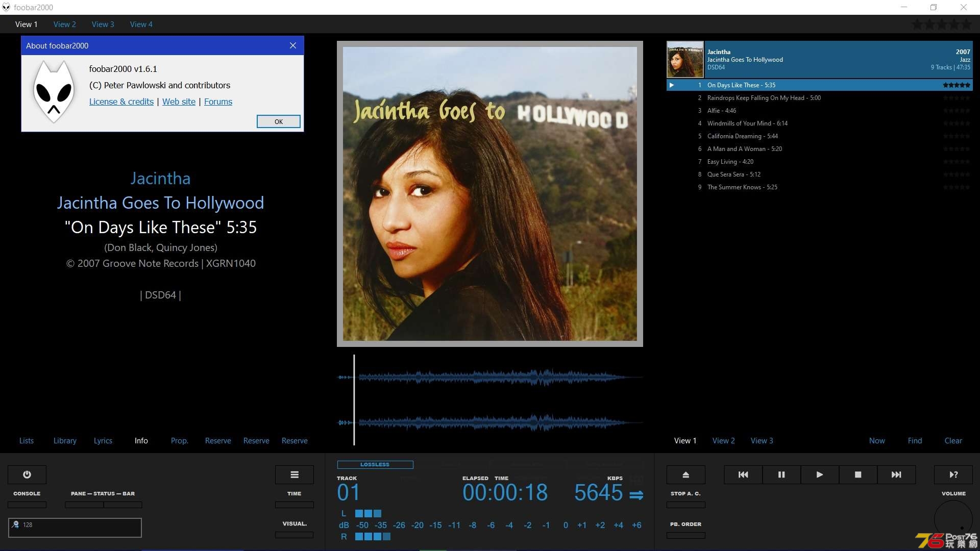
Task: Open the Web site link
Action: 179,102
